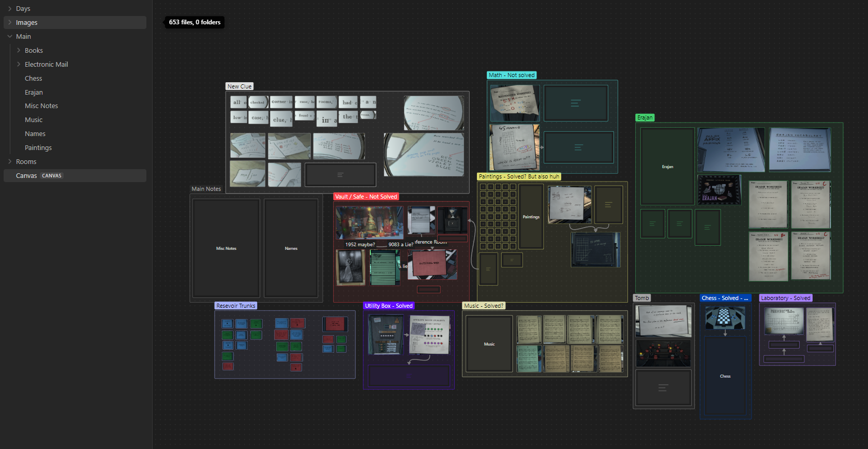
Task: Open the Music note in sidebar
Action: tap(34, 120)
